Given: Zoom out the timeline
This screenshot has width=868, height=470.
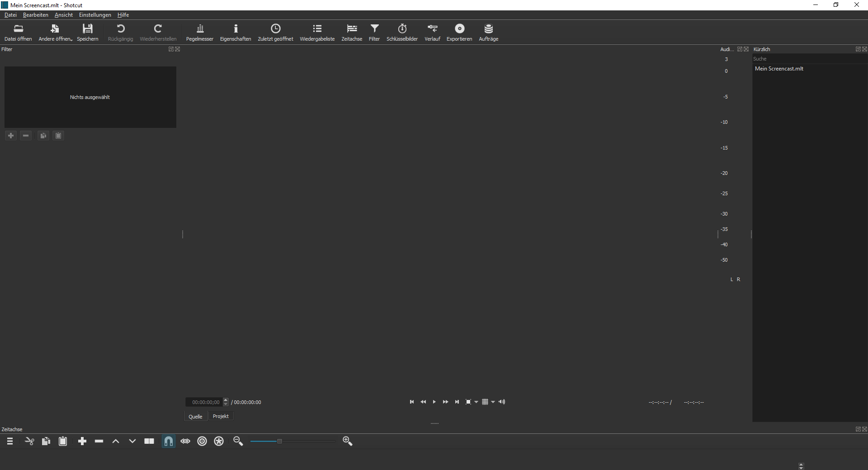Looking at the screenshot, I should pos(238,442).
